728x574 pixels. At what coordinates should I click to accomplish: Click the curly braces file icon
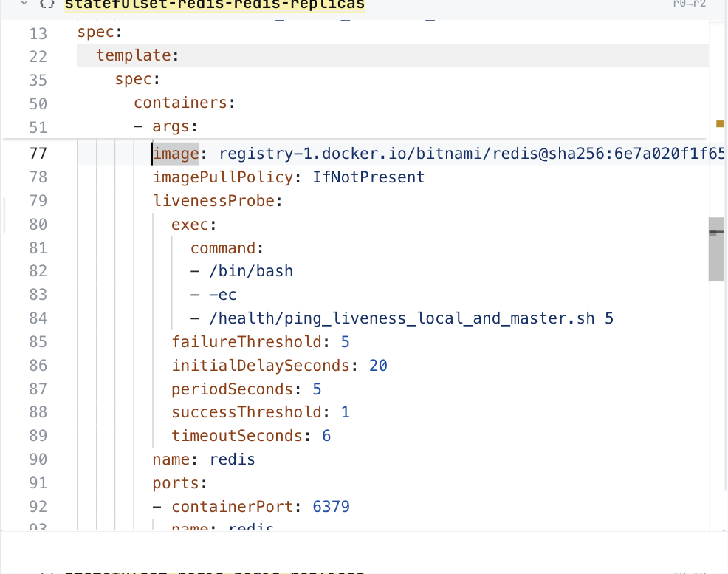tap(47, 4)
